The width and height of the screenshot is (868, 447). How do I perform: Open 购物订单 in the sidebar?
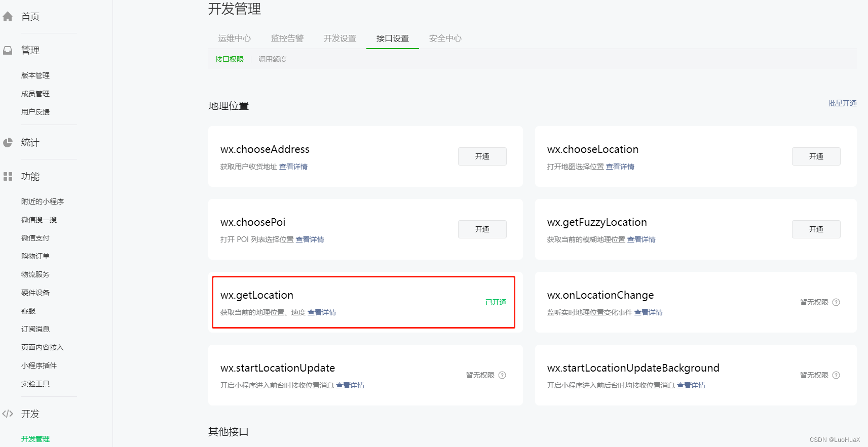click(x=35, y=256)
